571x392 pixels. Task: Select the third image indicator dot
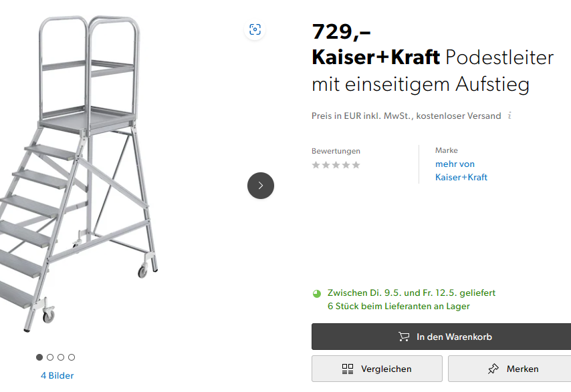point(61,357)
